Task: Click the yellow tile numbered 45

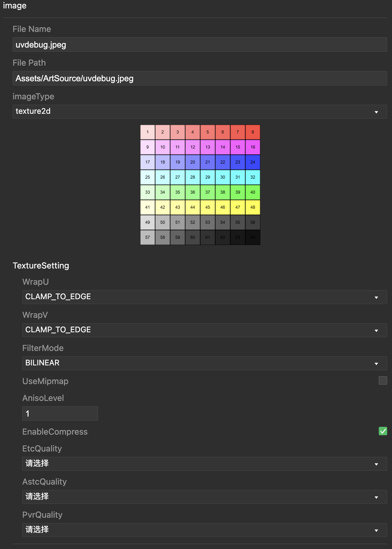Action: (208, 207)
